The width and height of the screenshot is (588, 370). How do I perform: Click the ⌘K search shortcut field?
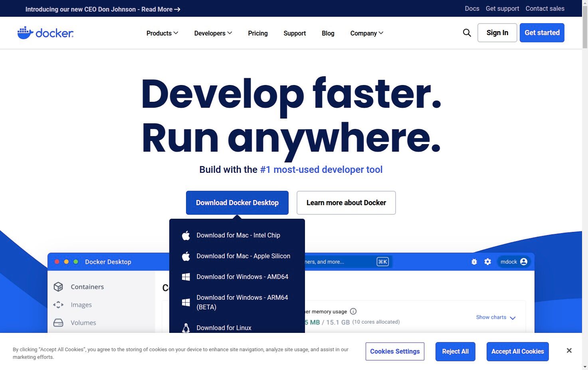click(382, 262)
